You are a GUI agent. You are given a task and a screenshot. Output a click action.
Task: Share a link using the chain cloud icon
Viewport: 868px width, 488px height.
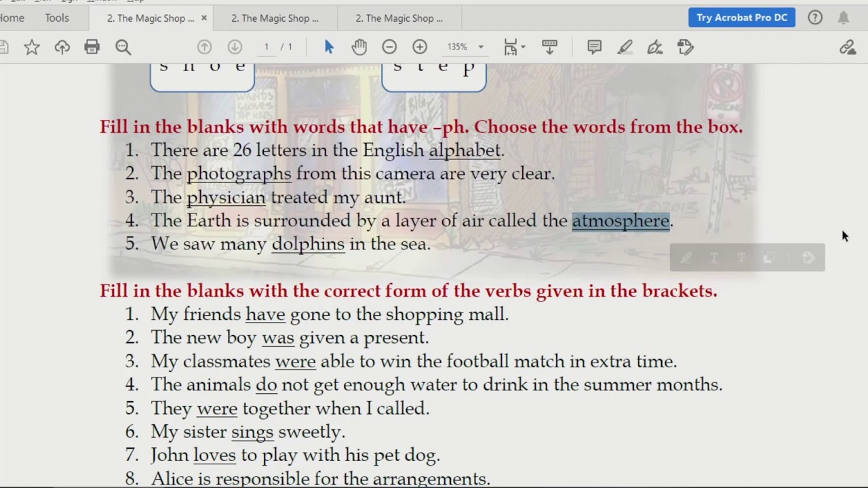(847, 47)
